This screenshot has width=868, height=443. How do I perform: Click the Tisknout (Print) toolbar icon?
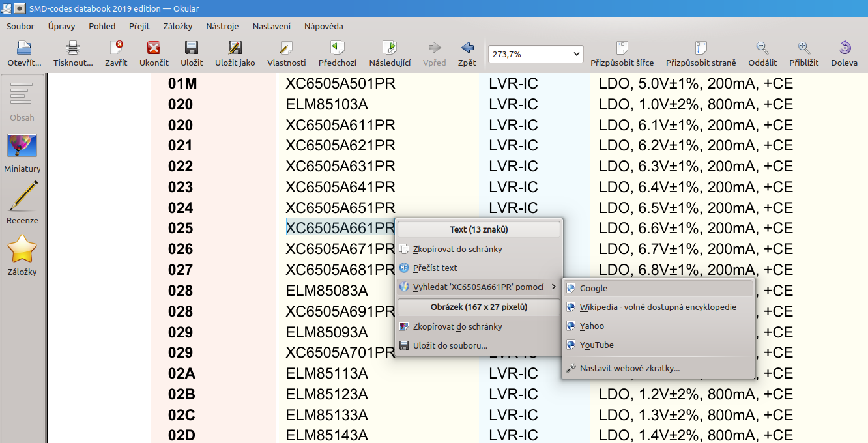coord(73,48)
